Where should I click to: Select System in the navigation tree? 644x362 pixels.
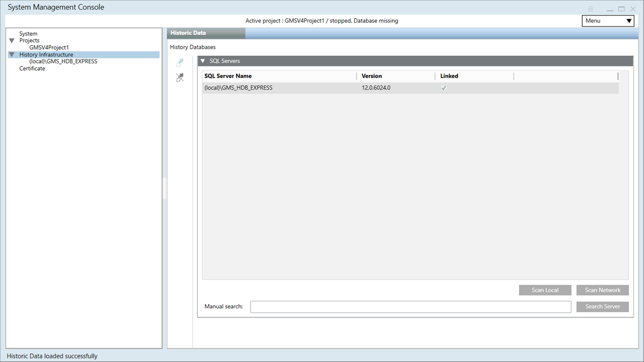[28, 34]
